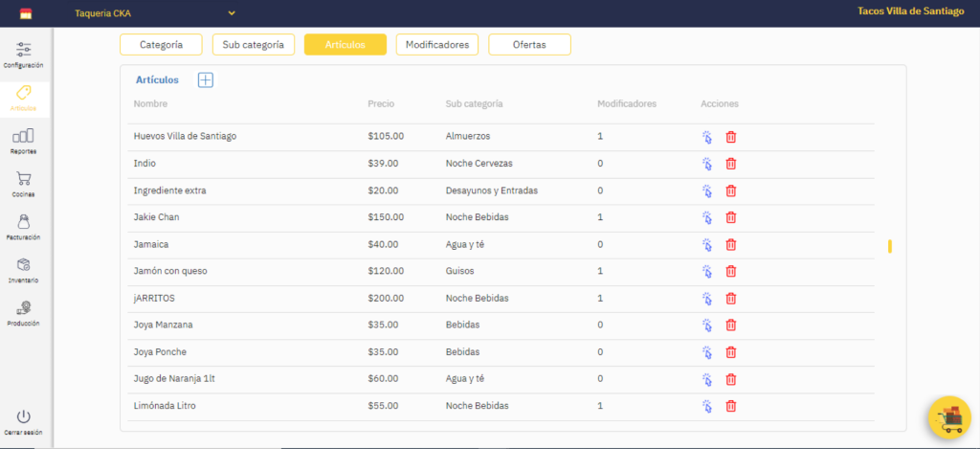
Task: Open the Facturación sidebar section
Action: [24, 227]
